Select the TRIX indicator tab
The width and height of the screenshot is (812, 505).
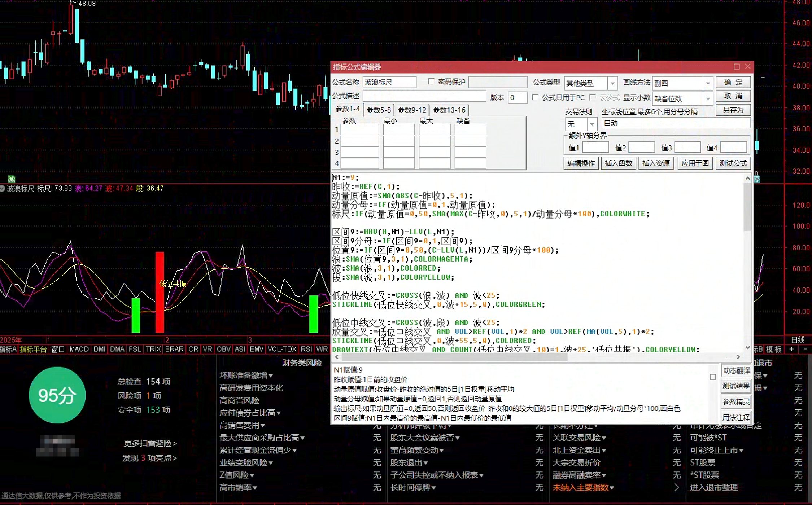tap(153, 349)
